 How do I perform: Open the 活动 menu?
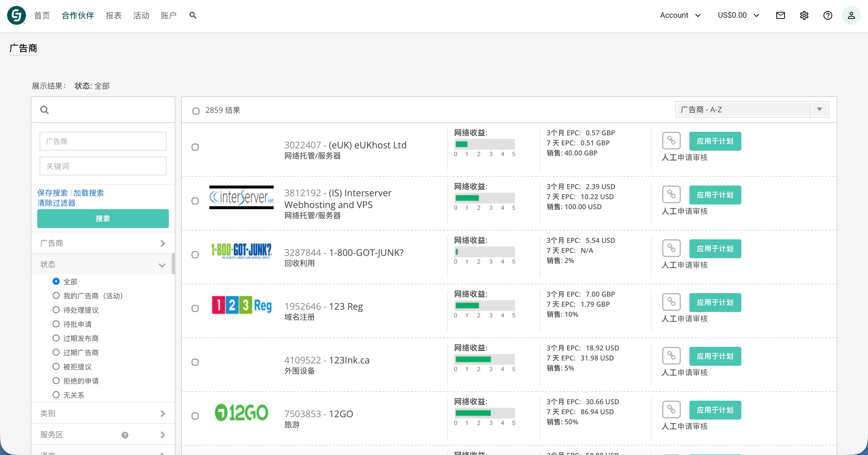point(141,15)
